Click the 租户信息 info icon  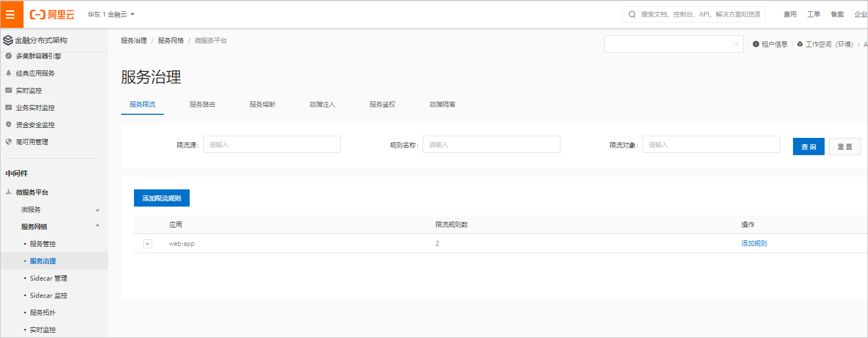pyautogui.click(x=756, y=44)
